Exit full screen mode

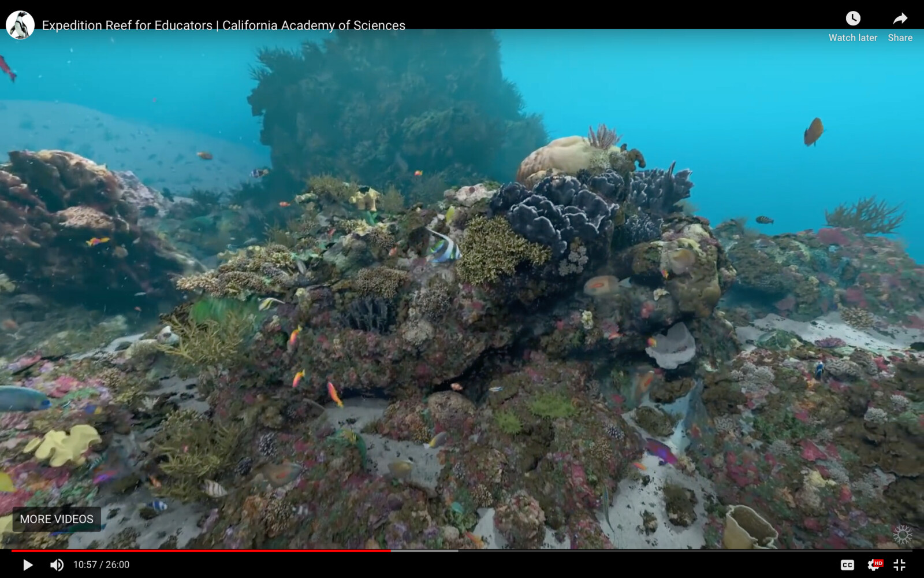tap(900, 565)
